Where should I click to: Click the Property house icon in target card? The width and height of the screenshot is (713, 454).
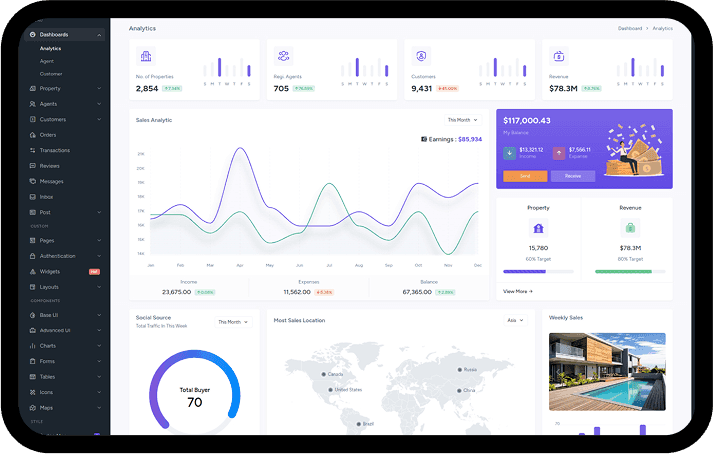[538, 228]
